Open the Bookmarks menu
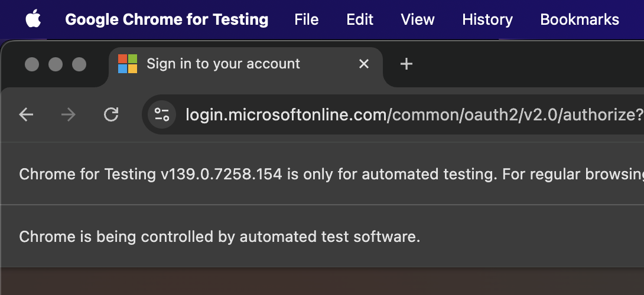This screenshot has width=644, height=295. point(579,19)
